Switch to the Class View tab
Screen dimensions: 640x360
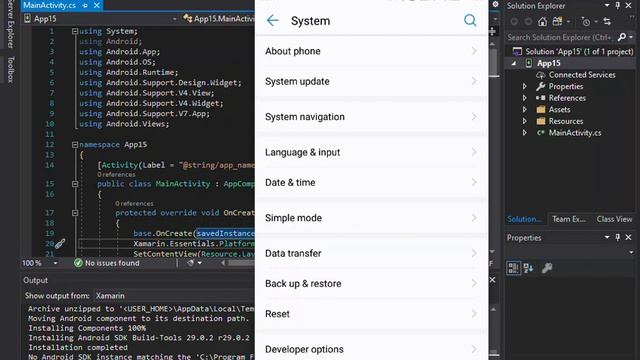coord(614,219)
